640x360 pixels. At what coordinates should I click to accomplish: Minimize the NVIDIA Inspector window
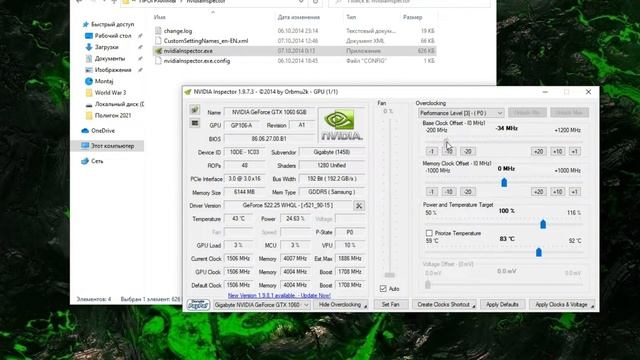545,92
